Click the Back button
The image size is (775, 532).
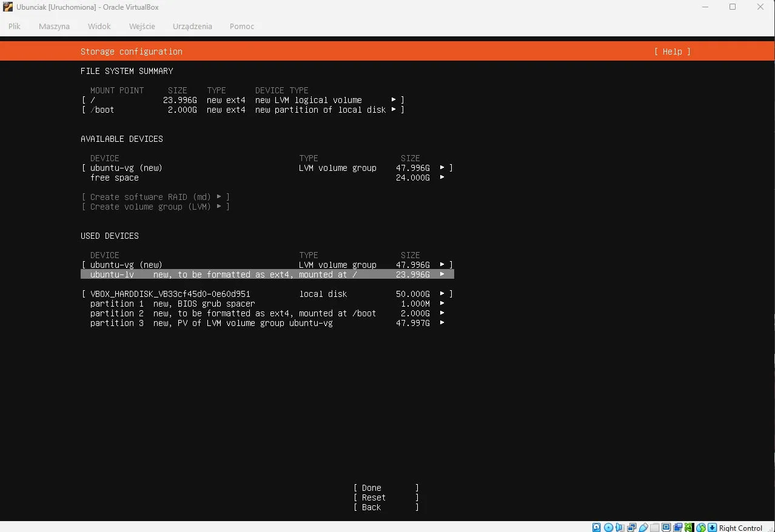click(386, 507)
